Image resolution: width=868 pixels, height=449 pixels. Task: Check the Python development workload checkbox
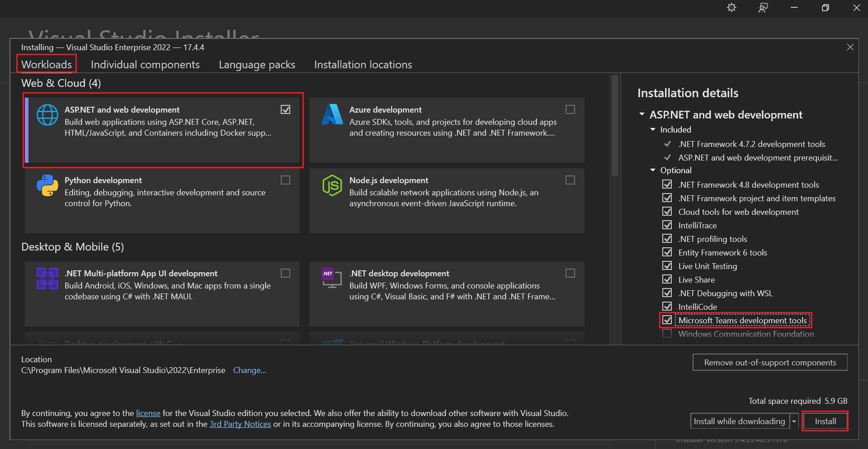click(285, 180)
